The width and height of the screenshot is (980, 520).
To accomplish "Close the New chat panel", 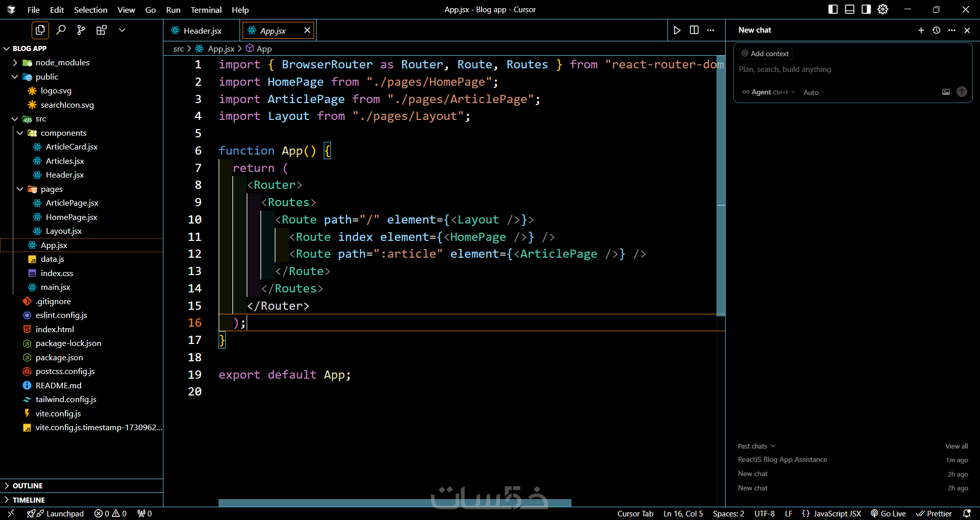I will [x=967, y=30].
